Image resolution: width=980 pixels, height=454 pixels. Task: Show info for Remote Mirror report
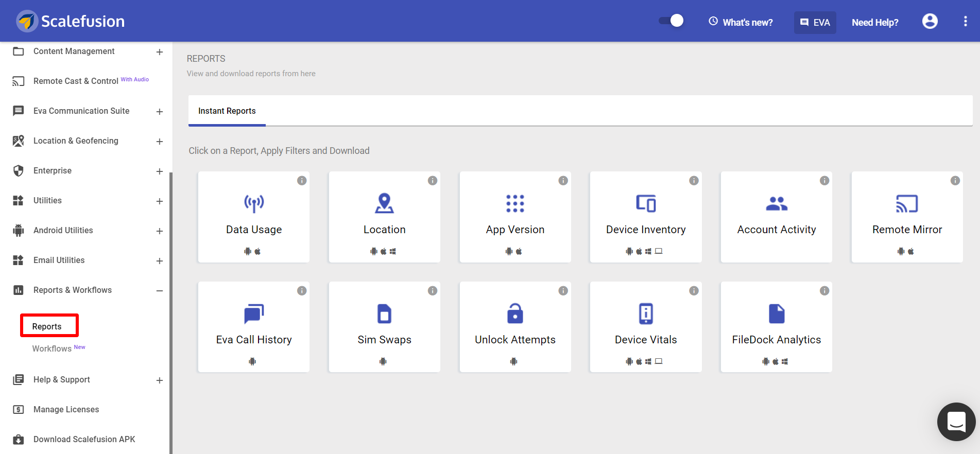point(955,180)
